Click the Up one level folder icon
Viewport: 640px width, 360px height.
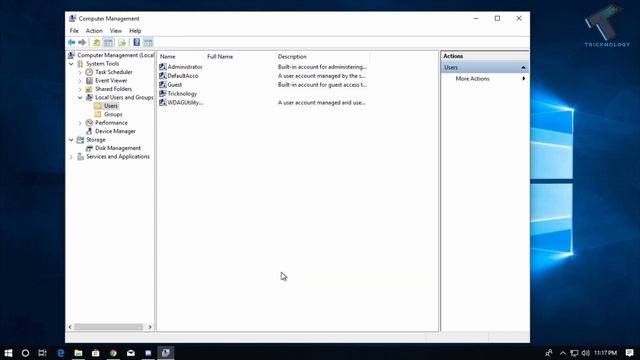pyautogui.click(x=96, y=42)
